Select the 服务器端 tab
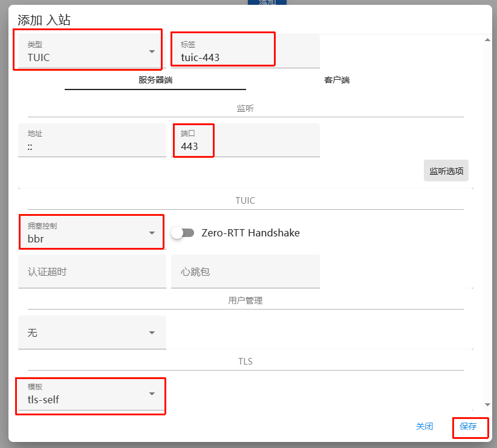 pos(155,79)
